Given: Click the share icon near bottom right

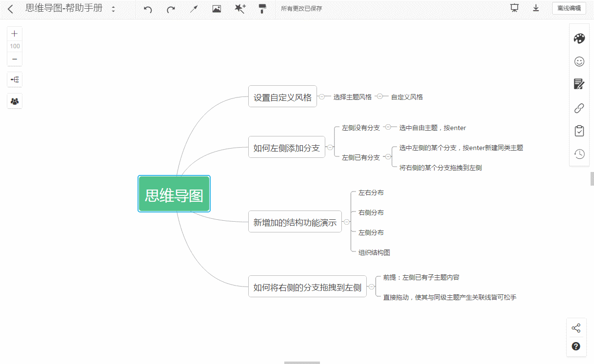Looking at the screenshot, I should click(576, 327).
